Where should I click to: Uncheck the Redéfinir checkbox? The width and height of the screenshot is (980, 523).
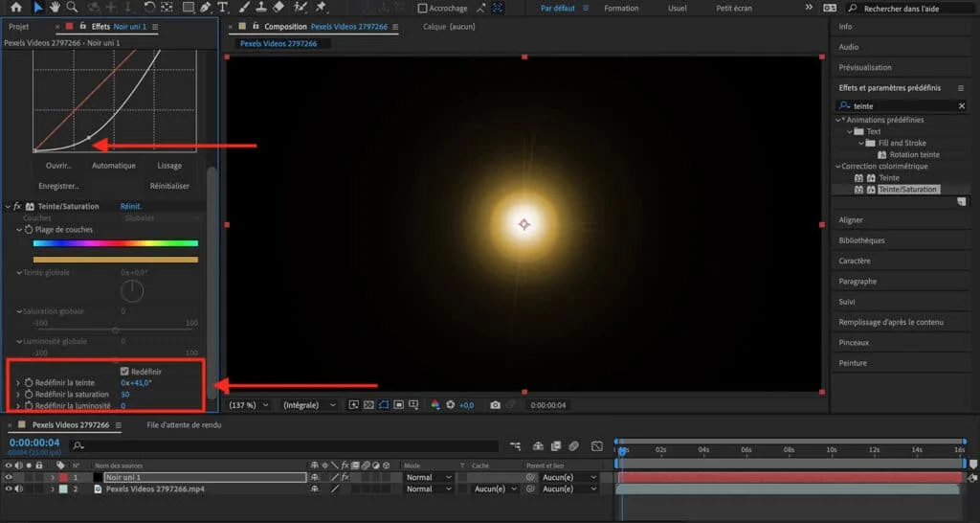(x=124, y=371)
